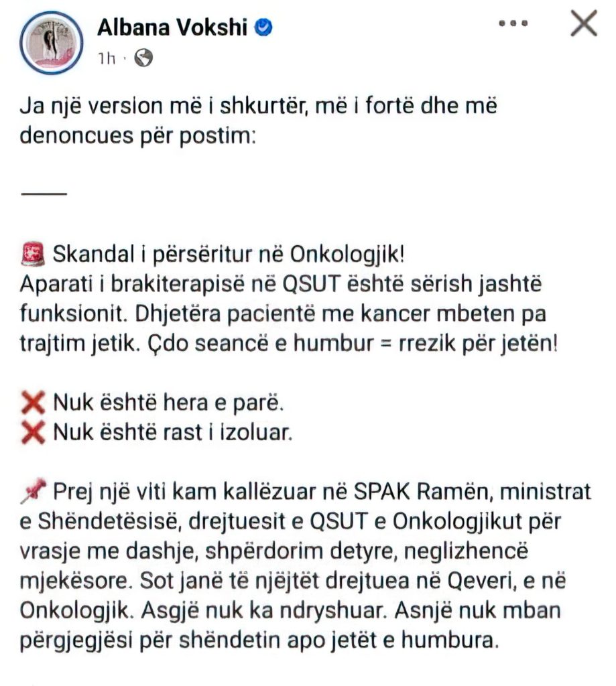616x686 pixels.
Task: Click the pushpin emoji
Action: click(x=34, y=492)
